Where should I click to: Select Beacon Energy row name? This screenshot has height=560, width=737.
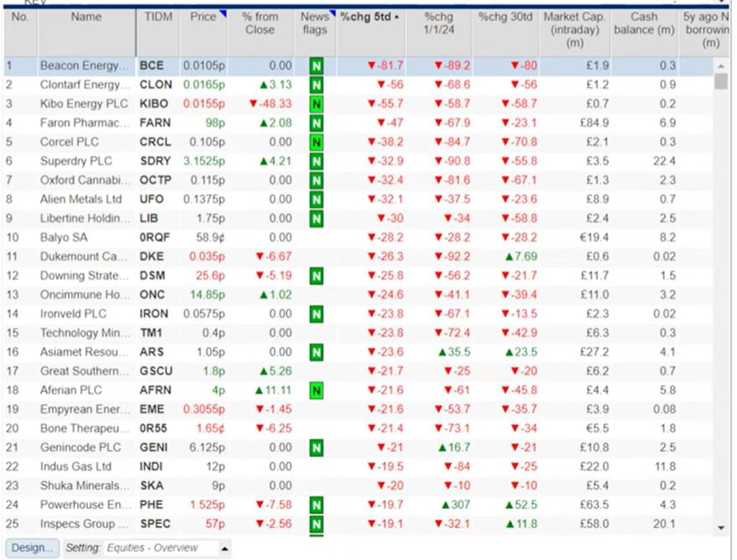84,66
